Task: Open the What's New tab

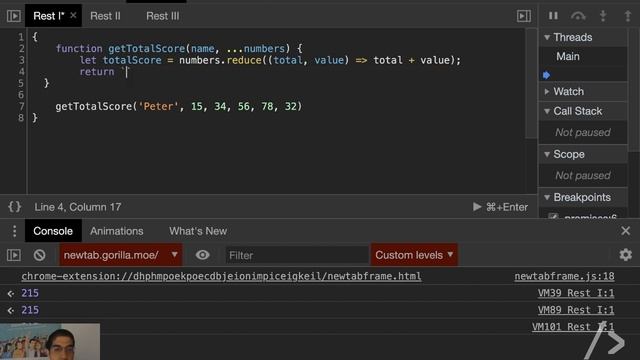Action: [x=198, y=231]
